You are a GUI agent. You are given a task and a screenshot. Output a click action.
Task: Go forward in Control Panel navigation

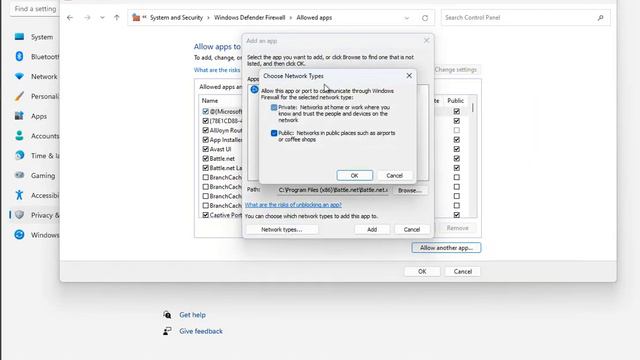point(87,18)
